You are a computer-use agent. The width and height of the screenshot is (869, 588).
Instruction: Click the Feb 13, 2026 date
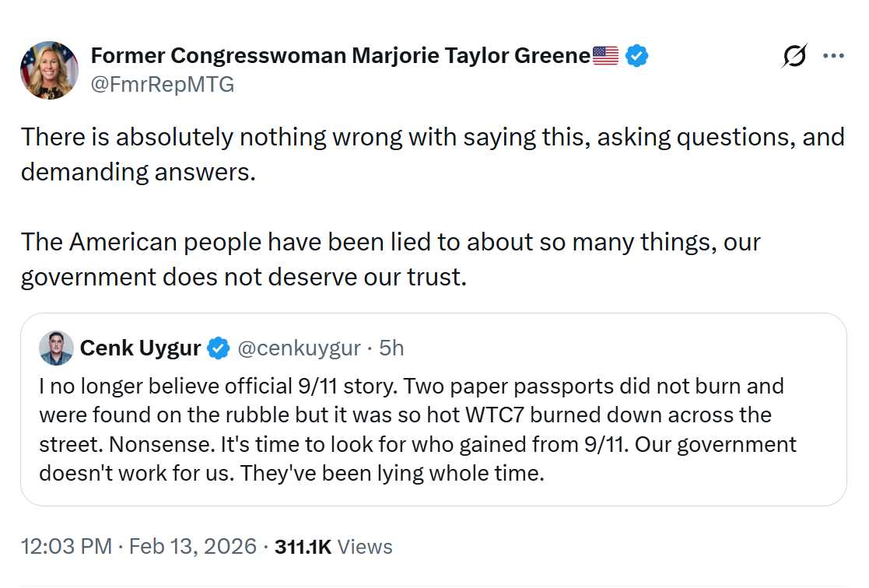coord(193,547)
